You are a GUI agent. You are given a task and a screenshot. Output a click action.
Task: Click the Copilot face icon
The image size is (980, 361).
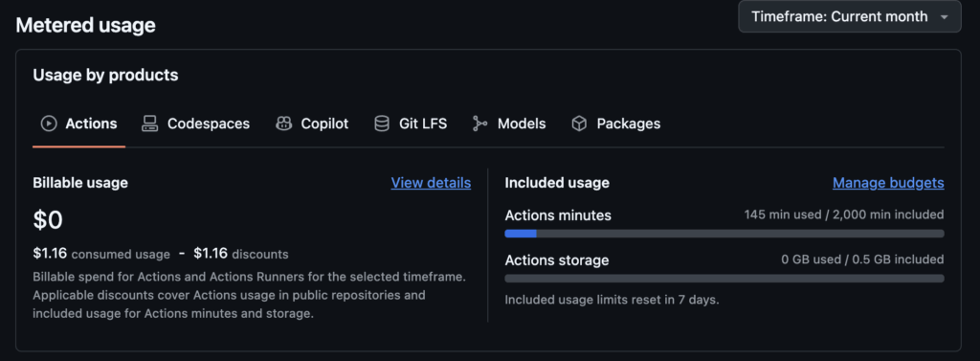[283, 124]
